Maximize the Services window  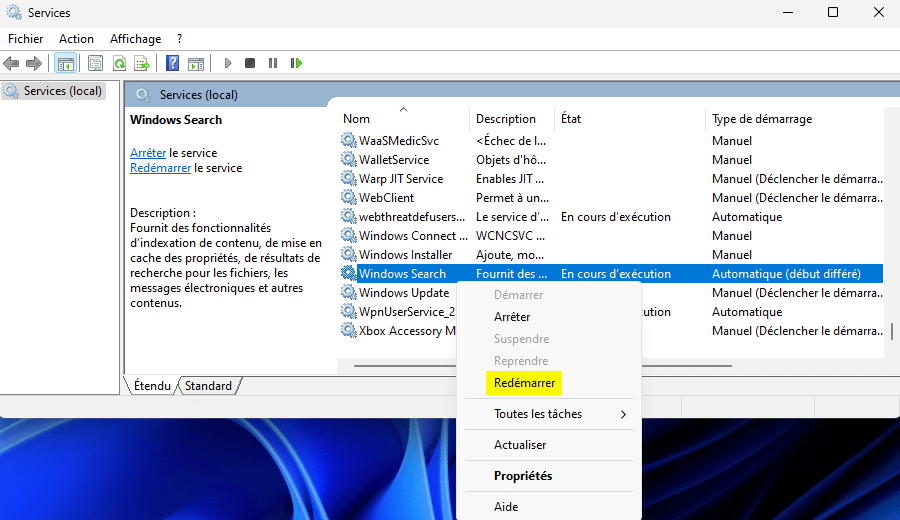coord(833,12)
